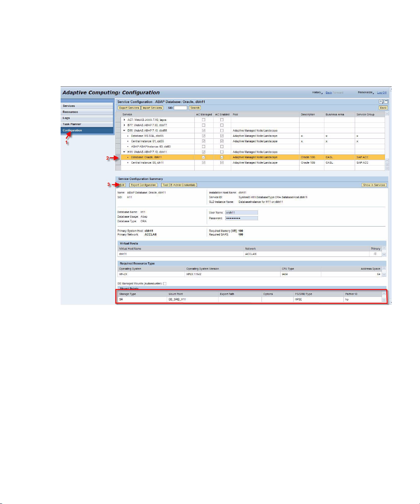Viewport: 420px width, 504px height.
Task: Toggle AC Managed checkbox for AC7 row
Action: pyautogui.click(x=204, y=120)
